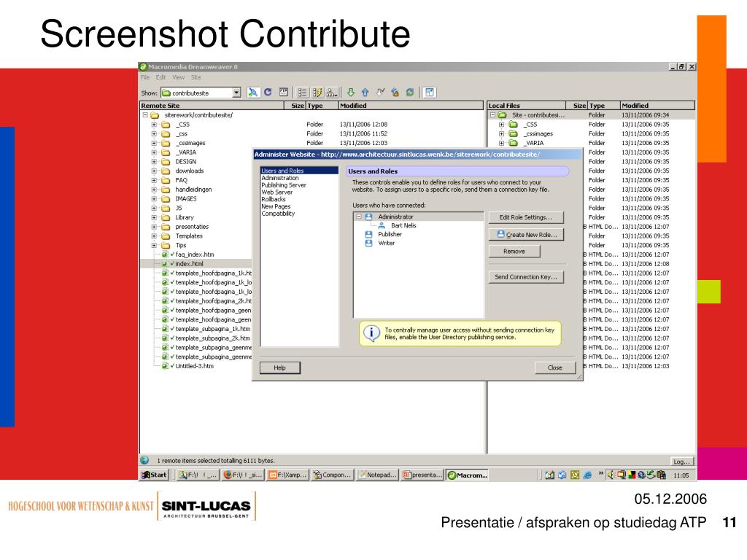Click the Local Files column header
The width and height of the screenshot is (747, 560).
(527, 106)
